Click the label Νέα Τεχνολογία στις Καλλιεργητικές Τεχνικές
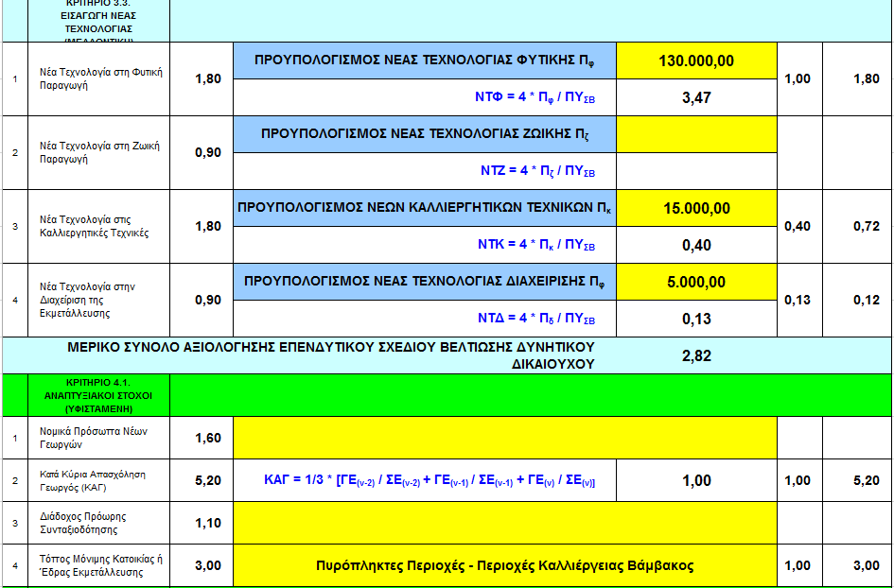Screen dimensions: 894x588 coord(94,226)
